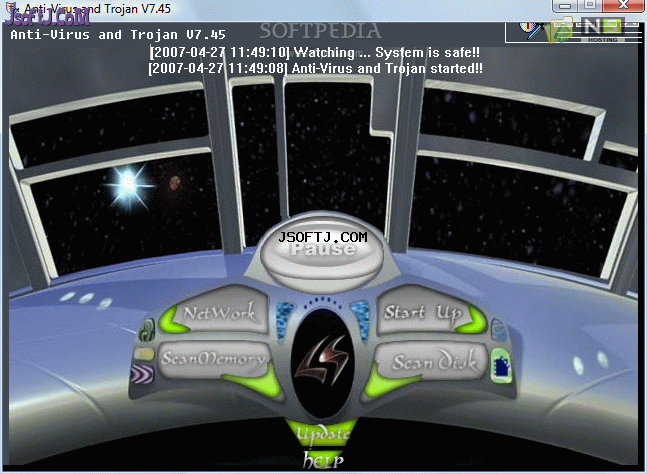The width and height of the screenshot is (647, 474).
Task: Click the central lightning logo emblem
Action: 322,362
